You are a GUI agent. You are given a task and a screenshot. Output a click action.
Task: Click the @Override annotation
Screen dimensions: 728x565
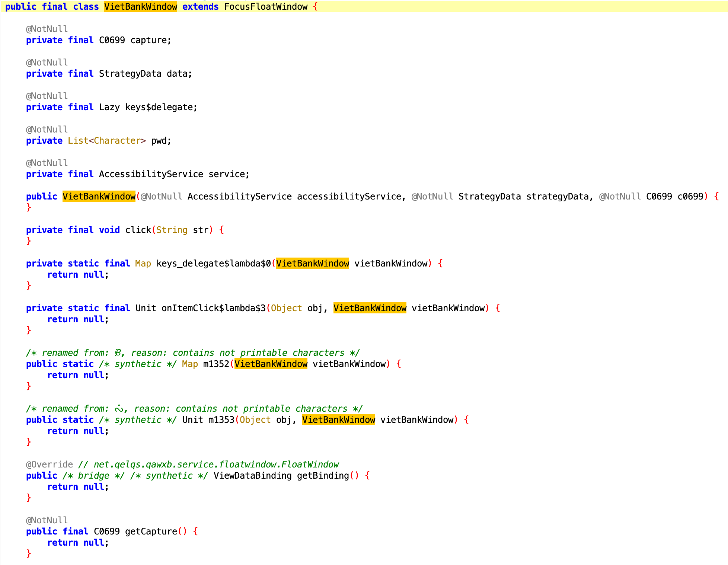(49, 465)
